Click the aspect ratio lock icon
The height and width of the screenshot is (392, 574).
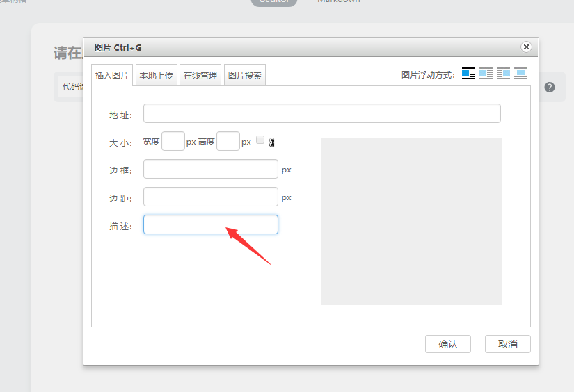272,142
